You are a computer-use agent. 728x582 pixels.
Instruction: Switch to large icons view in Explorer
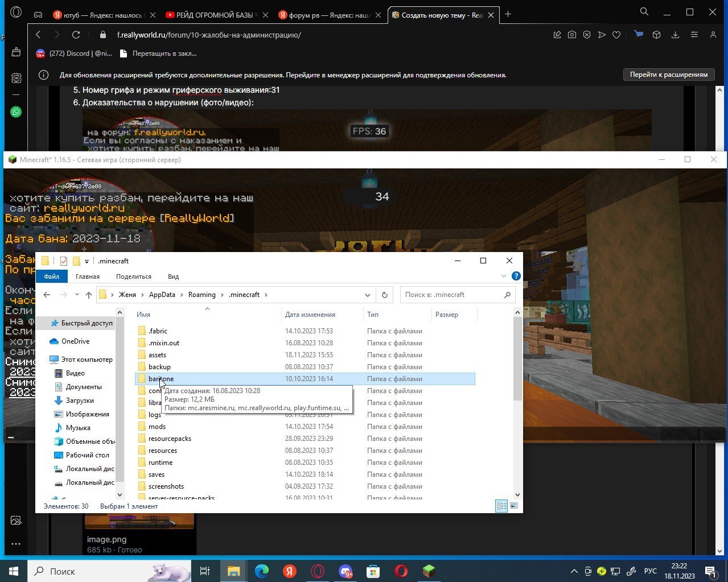click(x=514, y=506)
